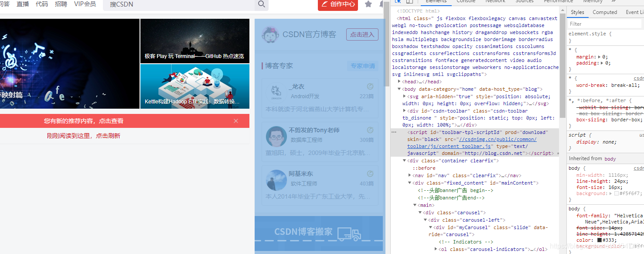This screenshot has width=644, height=254.
Task: Collapse the div carousel-left node
Action: click(426, 220)
